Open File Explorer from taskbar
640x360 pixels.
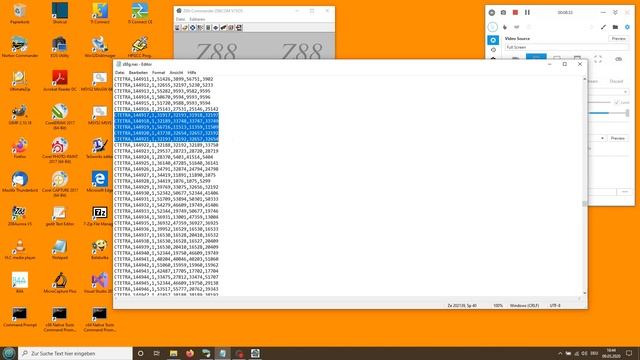pyautogui.click(x=173, y=353)
